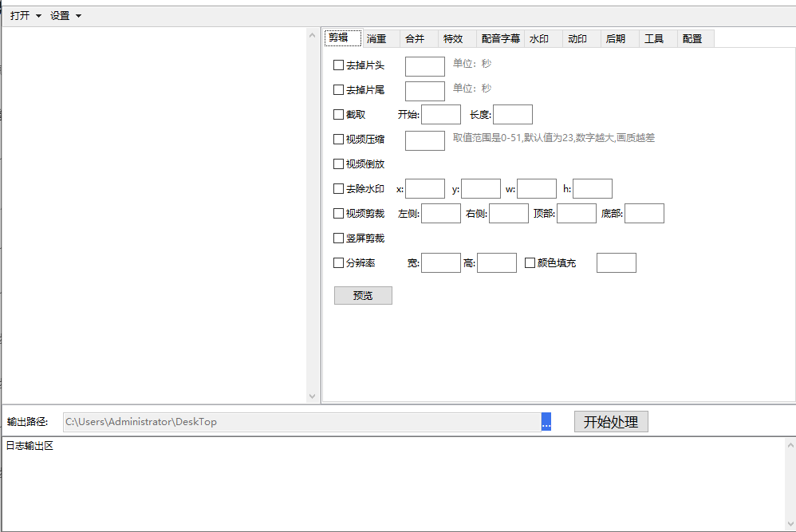Tick the 视频剪裁 checkbox
This screenshot has width=796, height=532.
339,214
